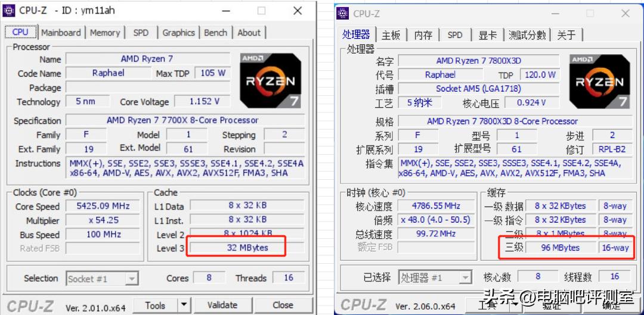The height and width of the screenshot is (315, 644).
Task: Open the Bench tab
Action: (x=216, y=33)
